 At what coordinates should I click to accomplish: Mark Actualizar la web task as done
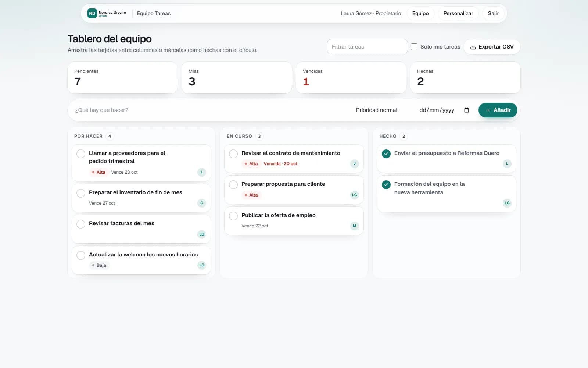click(81, 255)
